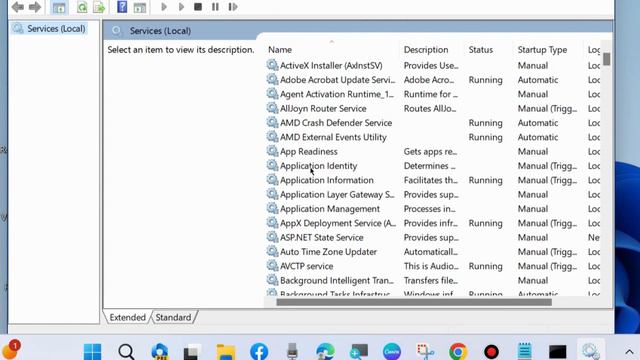640x360 pixels.
Task: Click gear icon beside Agent Activation Runtime
Action: [x=272, y=93]
